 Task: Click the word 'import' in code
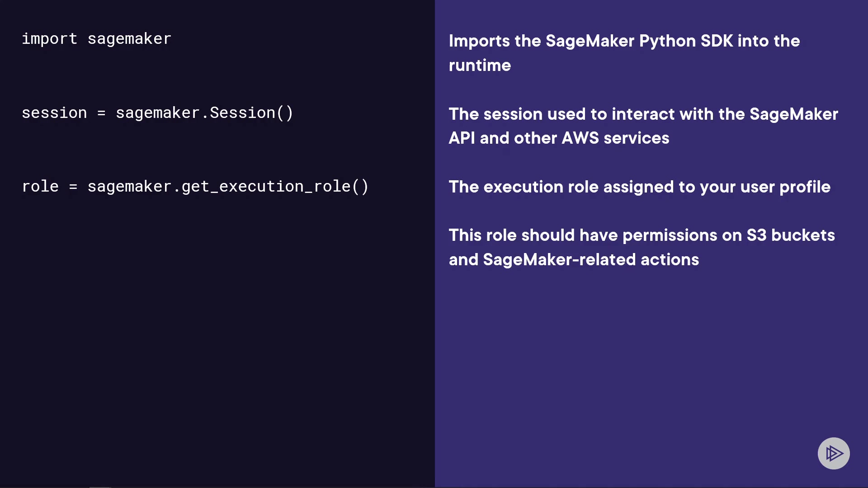[49, 39]
